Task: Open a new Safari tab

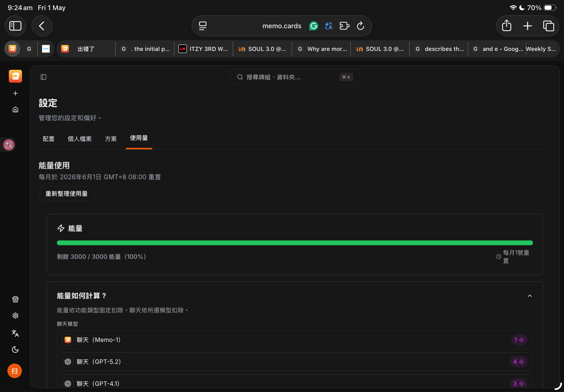Action: 527,26
